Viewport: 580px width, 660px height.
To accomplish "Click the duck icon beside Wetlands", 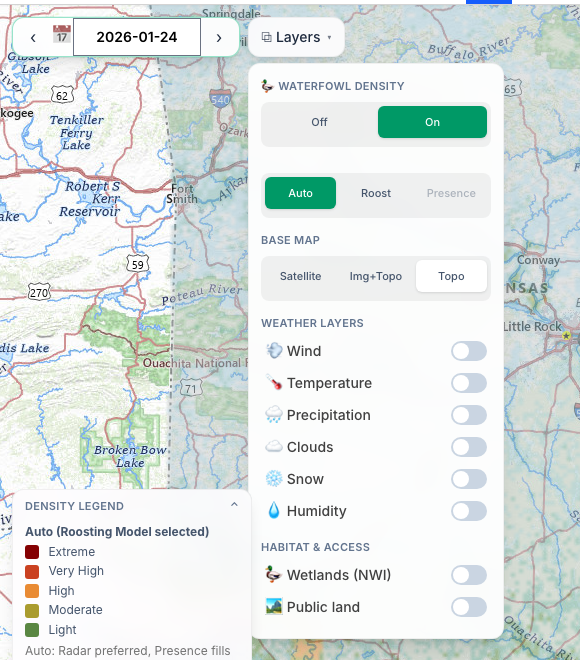I will point(273,575).
